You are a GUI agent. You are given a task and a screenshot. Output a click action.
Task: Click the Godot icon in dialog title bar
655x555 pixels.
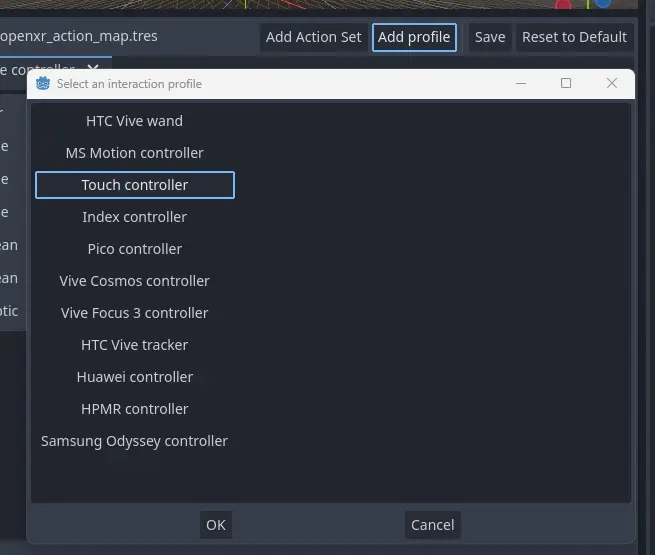43,84
